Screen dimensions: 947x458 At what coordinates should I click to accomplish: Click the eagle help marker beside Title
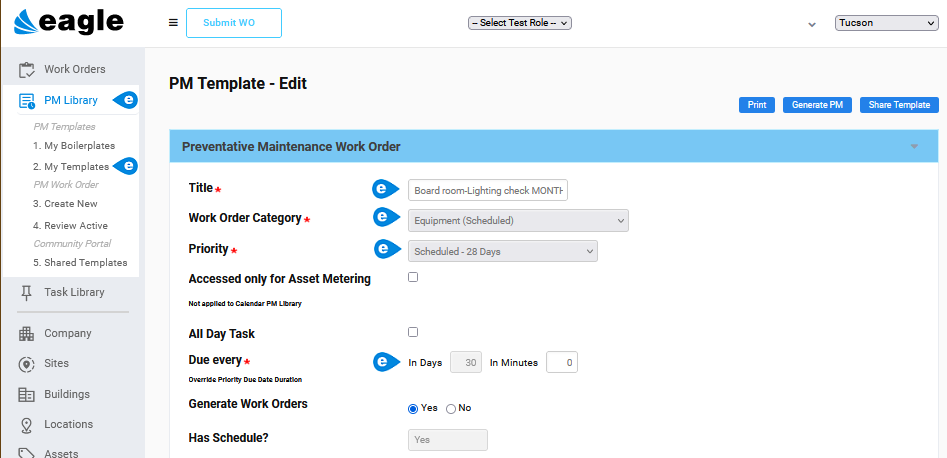(x=385, y=190)
